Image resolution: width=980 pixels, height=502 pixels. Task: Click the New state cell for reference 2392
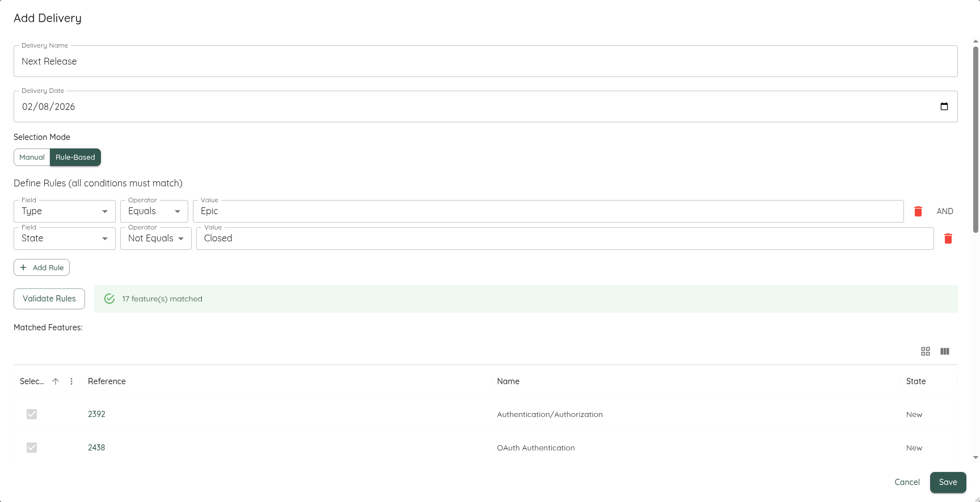click(914, 414)
